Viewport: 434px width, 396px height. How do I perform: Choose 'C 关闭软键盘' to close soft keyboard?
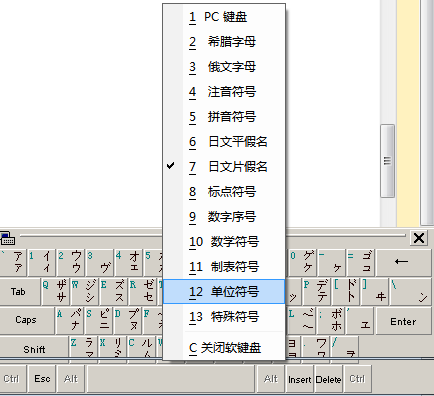coord(224,348)
